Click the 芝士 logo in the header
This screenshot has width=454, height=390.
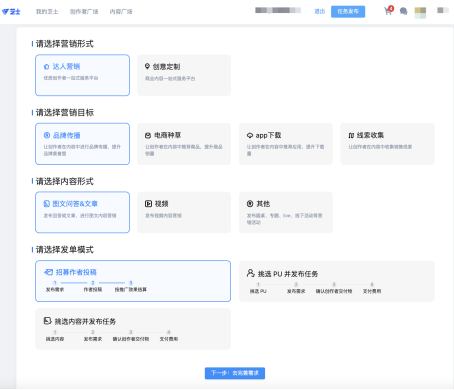[x=11, y=12]
